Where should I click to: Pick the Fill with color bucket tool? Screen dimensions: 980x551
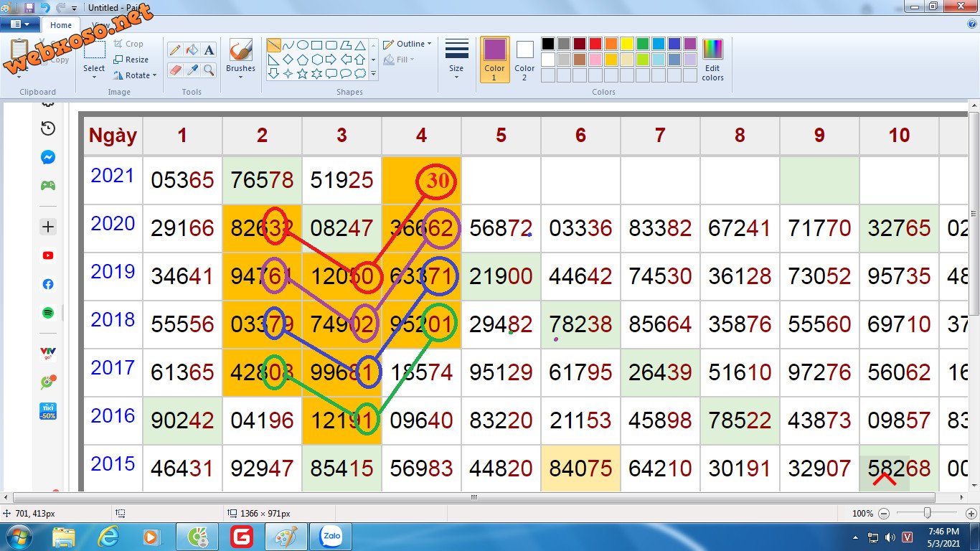pyautogui.click(x=192, y=50)
